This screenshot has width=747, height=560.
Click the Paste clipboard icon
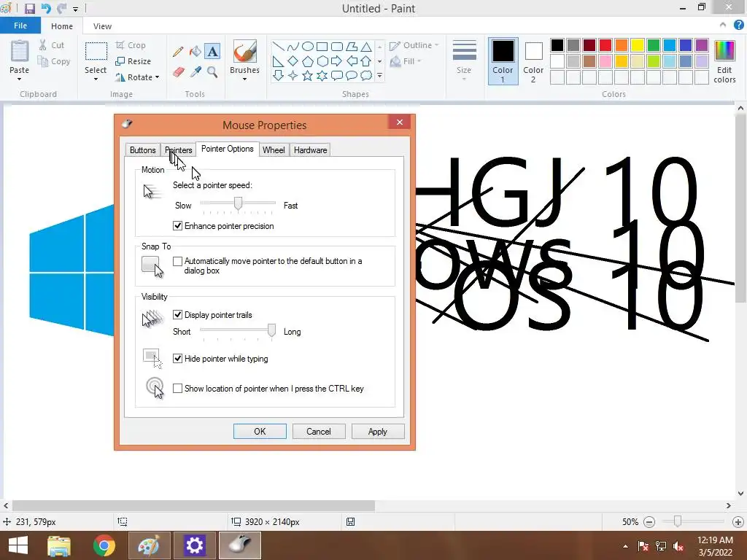20,52
